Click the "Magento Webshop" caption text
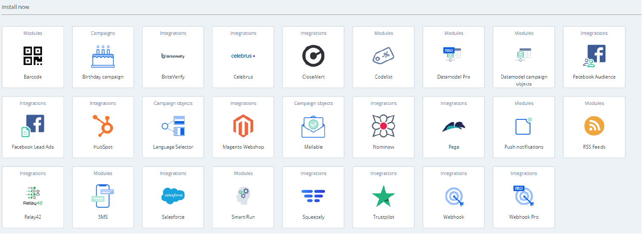644x237 pixels. 243,147
